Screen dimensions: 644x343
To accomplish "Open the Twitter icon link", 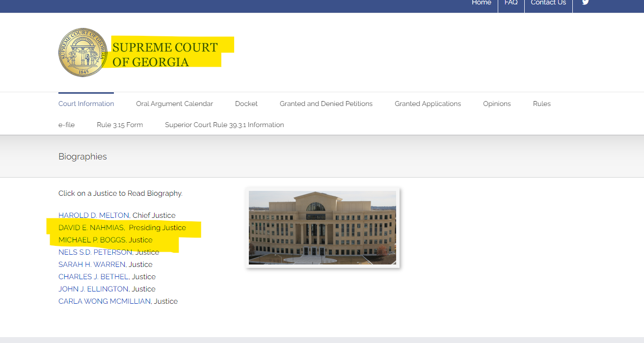I will coord(585,2).
